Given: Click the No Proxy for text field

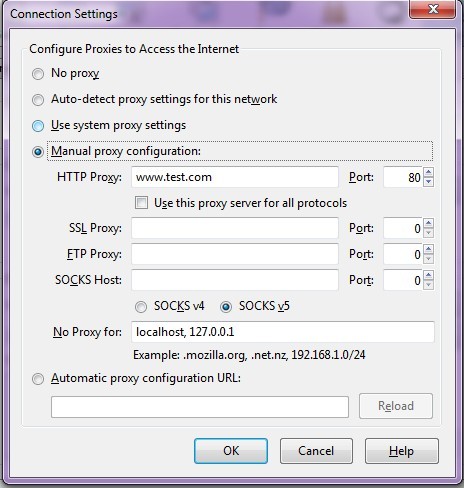Looking at the screenshot, I should (x=283, y=332).
